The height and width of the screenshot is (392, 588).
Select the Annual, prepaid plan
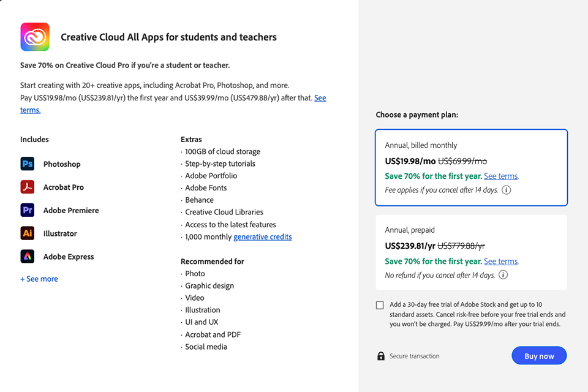(472, 252)
